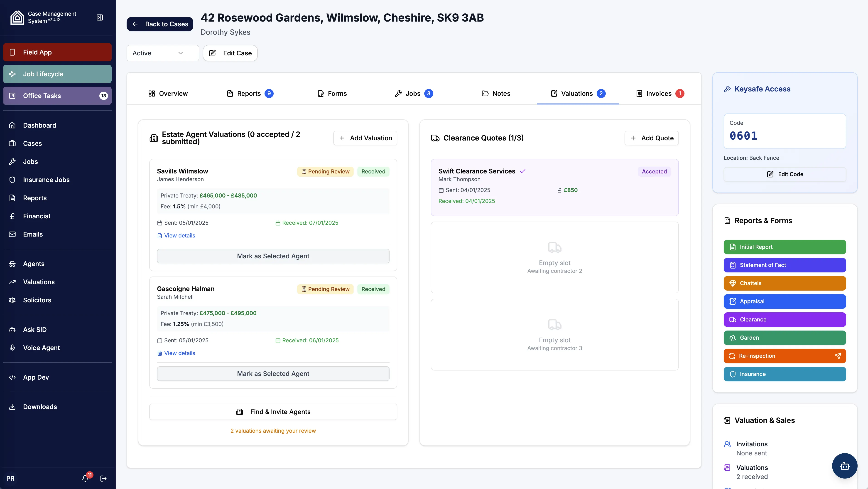Screen dimensions: 868x489
Task: Select the Valuations tab
Action: click(x=578, y=93)
